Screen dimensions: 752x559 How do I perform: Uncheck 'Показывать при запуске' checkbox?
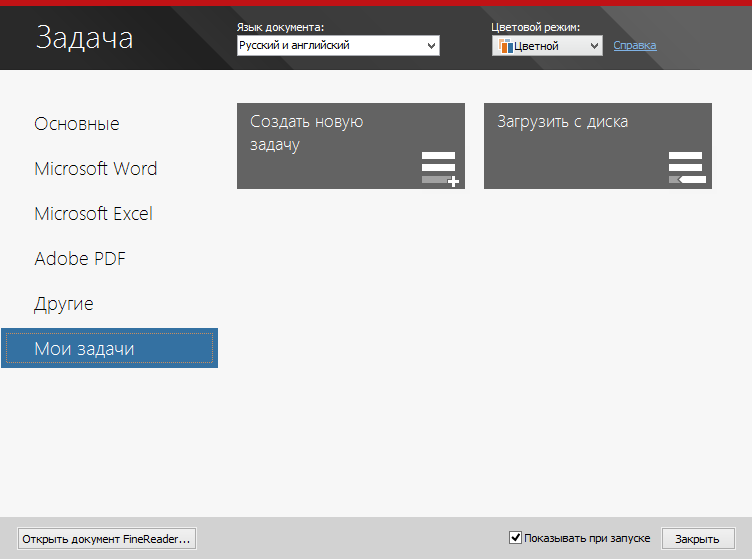(515, 537)
